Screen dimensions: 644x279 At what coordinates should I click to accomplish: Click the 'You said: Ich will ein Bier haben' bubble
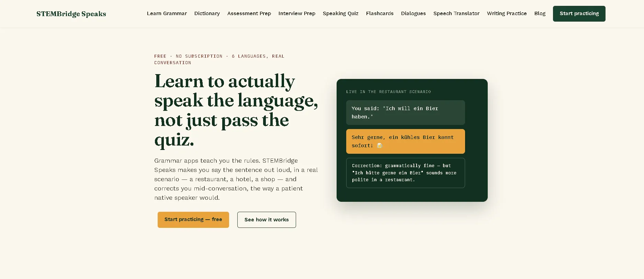(406, 113)
